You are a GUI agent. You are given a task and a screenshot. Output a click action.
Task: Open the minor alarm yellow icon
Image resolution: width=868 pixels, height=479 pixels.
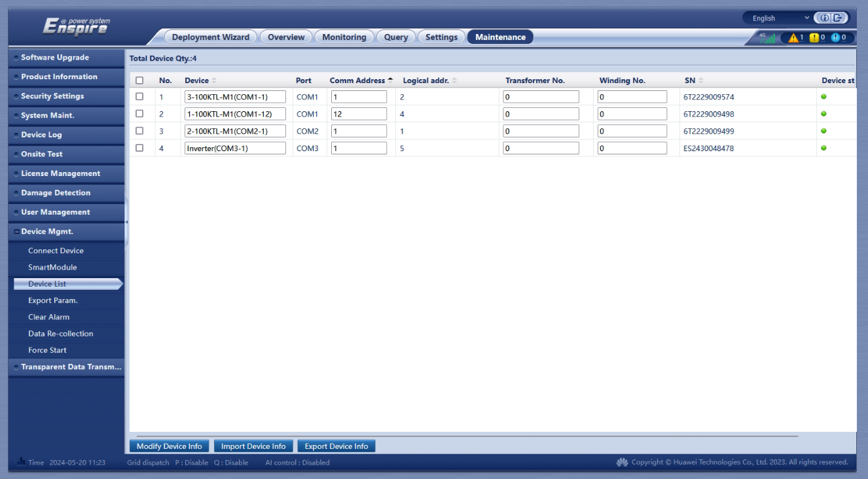[814, 38]
